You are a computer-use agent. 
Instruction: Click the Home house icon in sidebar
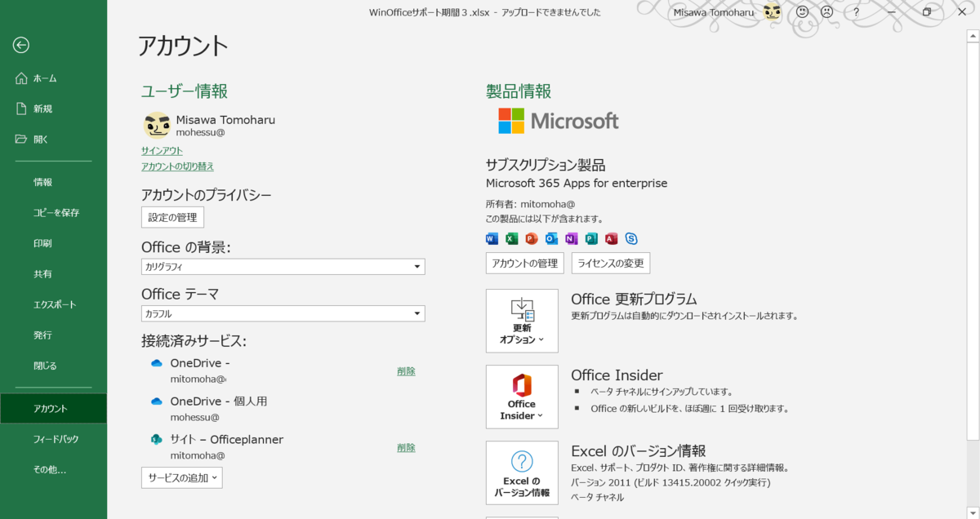point(21,78)
